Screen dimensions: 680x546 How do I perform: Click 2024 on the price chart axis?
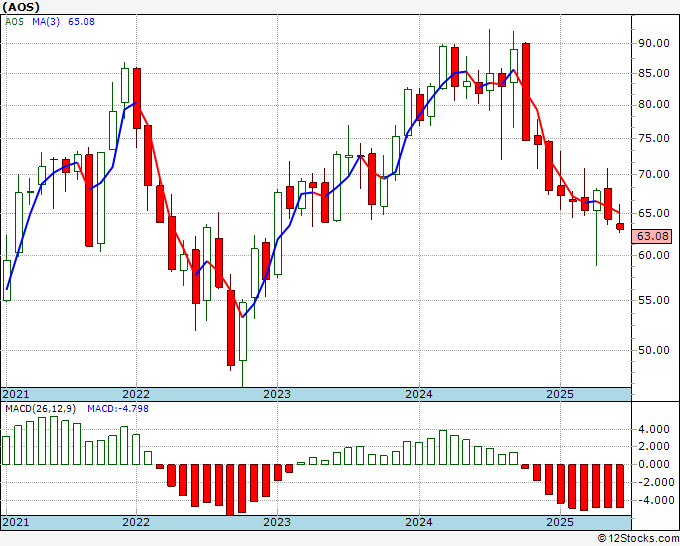[419, 394]
